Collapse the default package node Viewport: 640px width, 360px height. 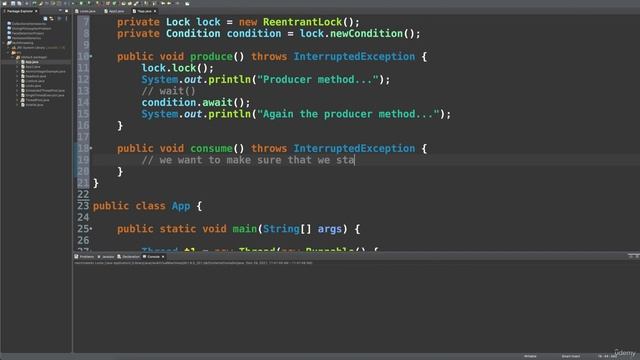coord(13,58)
